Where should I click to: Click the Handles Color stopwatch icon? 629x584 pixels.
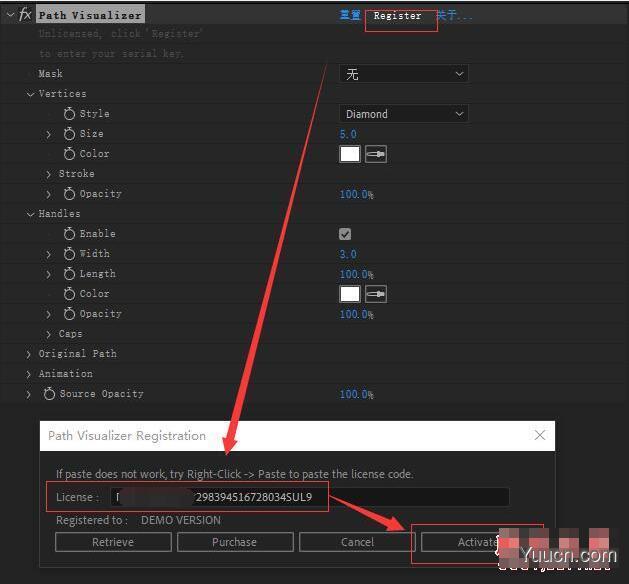click(x=69, y=294)
